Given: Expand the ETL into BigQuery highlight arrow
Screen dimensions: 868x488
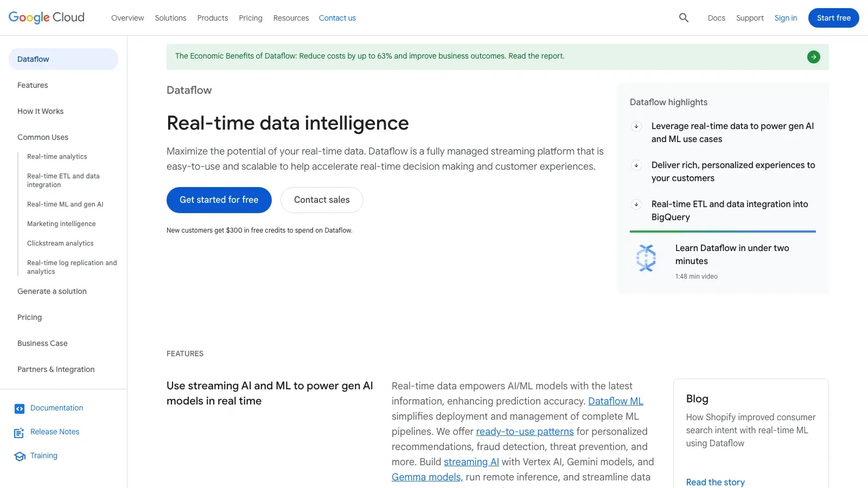Looking at the screenshot, I should tap(636, 204).
